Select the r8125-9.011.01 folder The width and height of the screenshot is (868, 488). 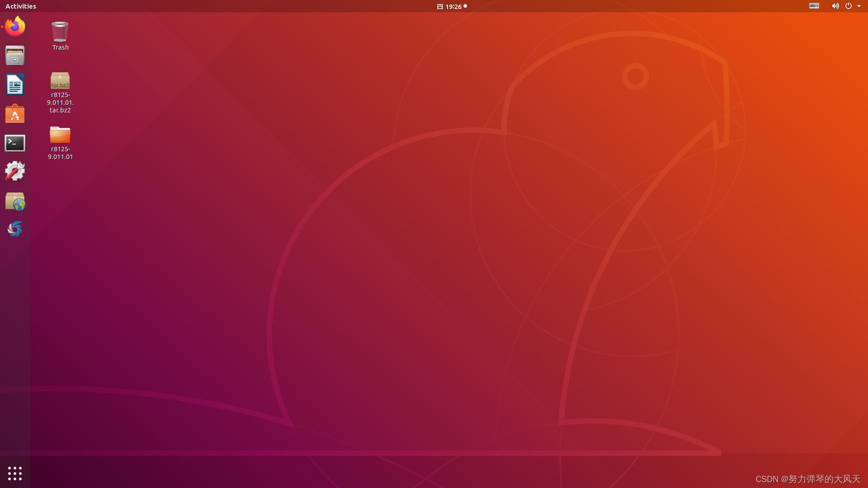click(60, 135)
